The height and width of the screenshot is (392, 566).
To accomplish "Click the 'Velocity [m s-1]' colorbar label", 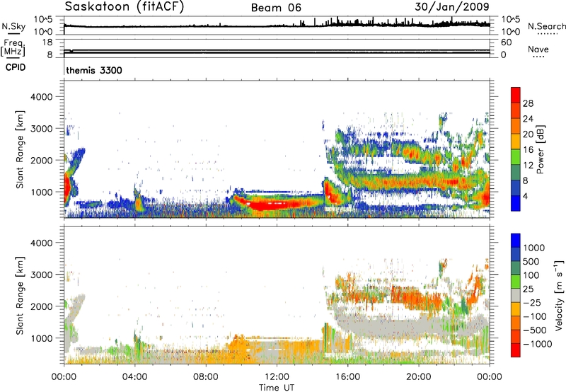I will (x=559, y=295).
